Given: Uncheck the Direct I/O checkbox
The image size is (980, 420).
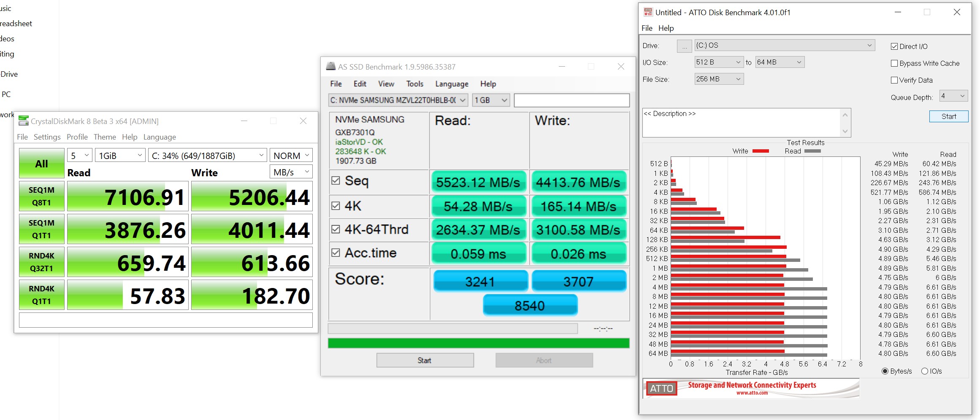Looking at the screenshot, I should 894,46.
